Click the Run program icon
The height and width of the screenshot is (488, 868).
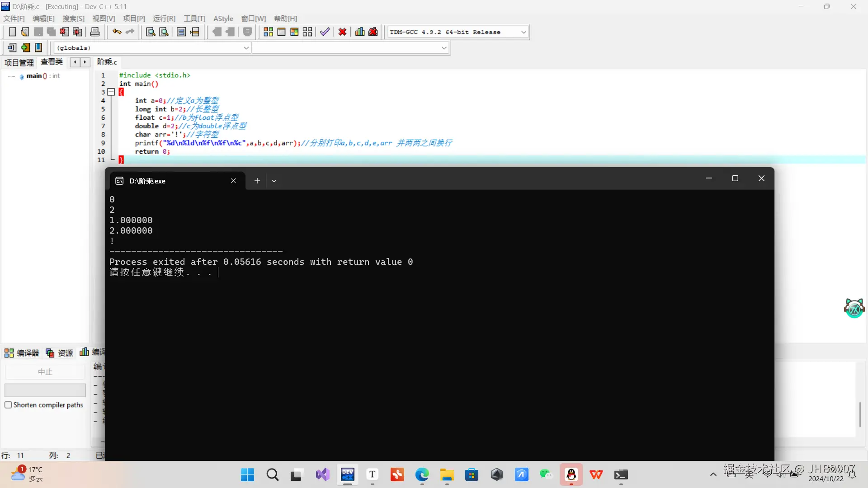281,32
